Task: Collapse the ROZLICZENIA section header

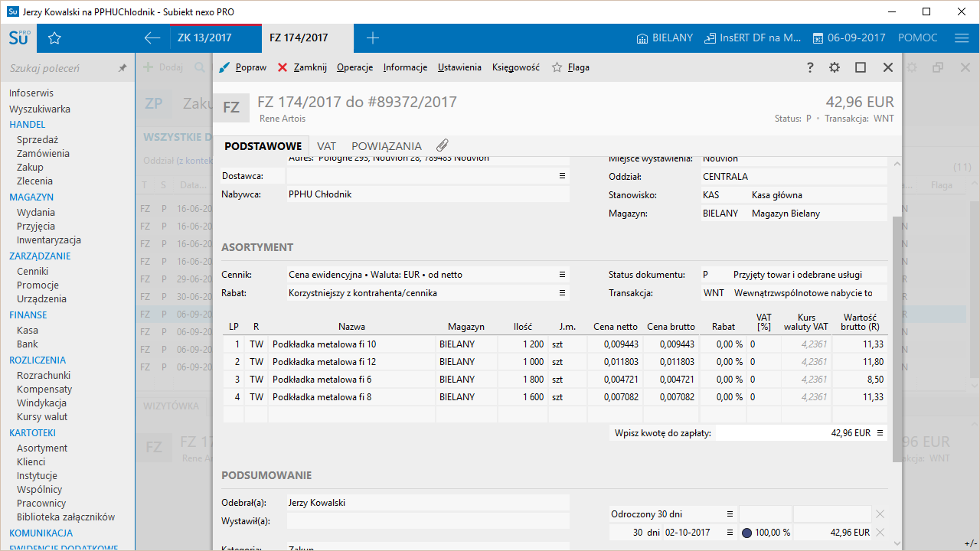Action: coord(38,360)
